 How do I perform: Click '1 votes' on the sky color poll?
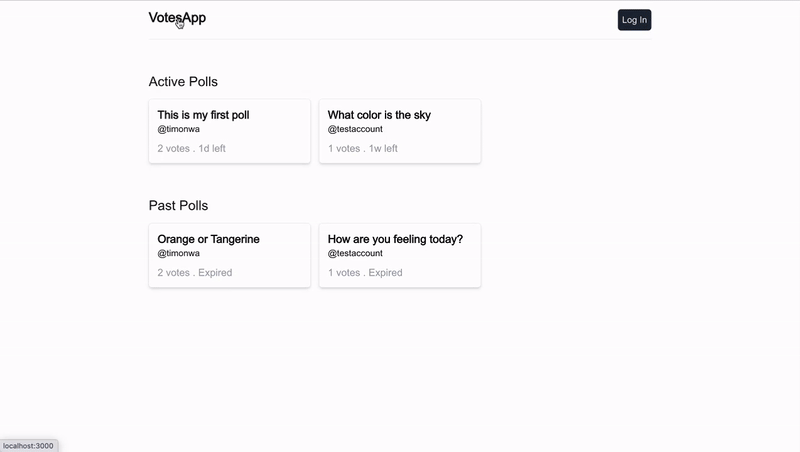pos(343,148)
